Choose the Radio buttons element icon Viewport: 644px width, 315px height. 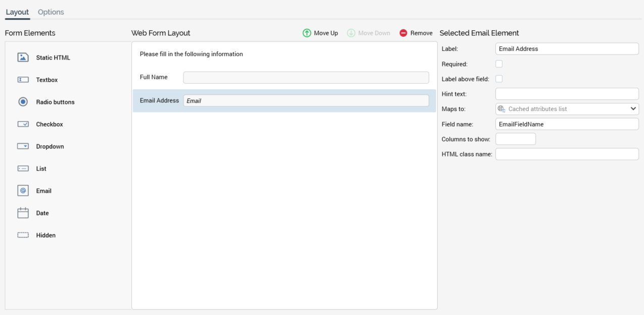[x=23, y=102]
